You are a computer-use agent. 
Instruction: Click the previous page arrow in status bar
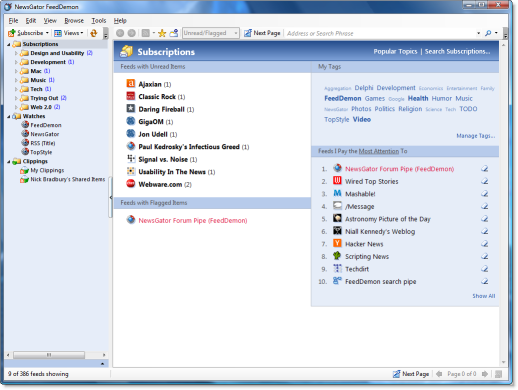tap(439, 374)
